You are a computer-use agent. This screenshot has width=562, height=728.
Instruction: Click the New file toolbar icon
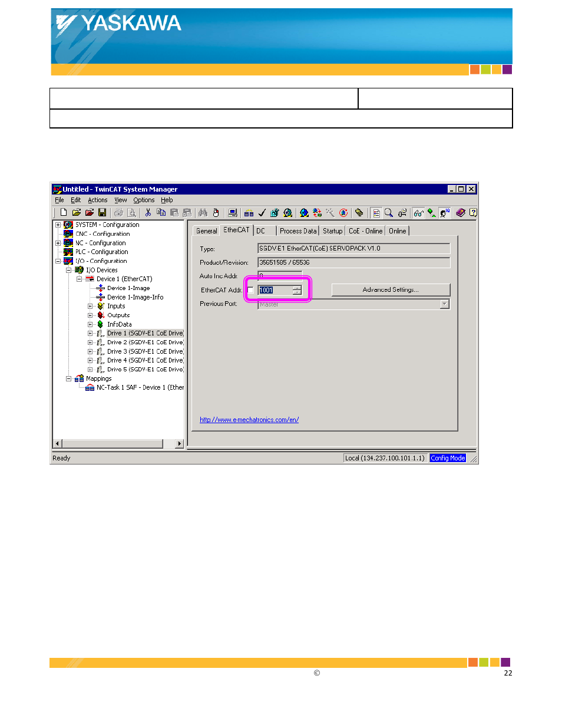pos(63,213)
